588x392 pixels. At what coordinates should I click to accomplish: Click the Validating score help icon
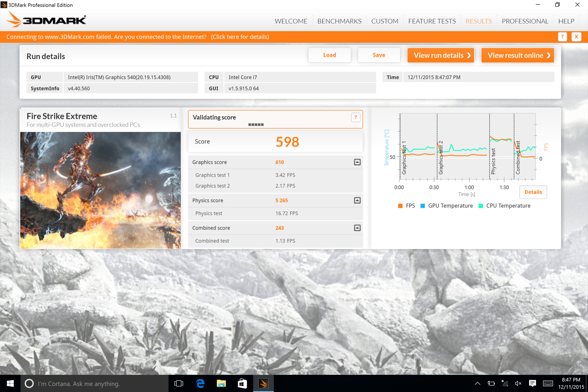coord(355,117)
